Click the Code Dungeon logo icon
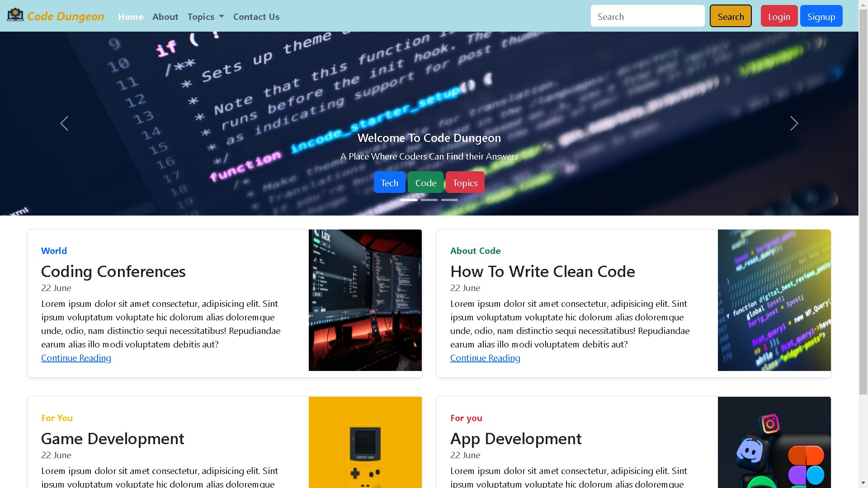The height and width of the screenshot is (488, 868). tap(15, 15)
